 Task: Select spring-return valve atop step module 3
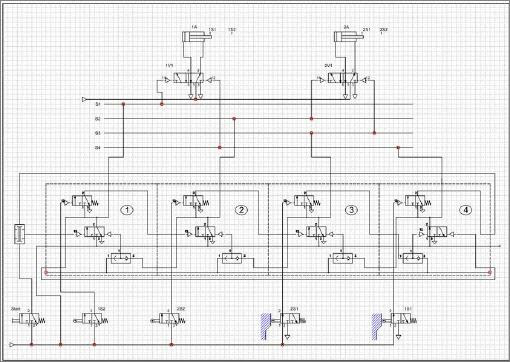tap(306, 201)
